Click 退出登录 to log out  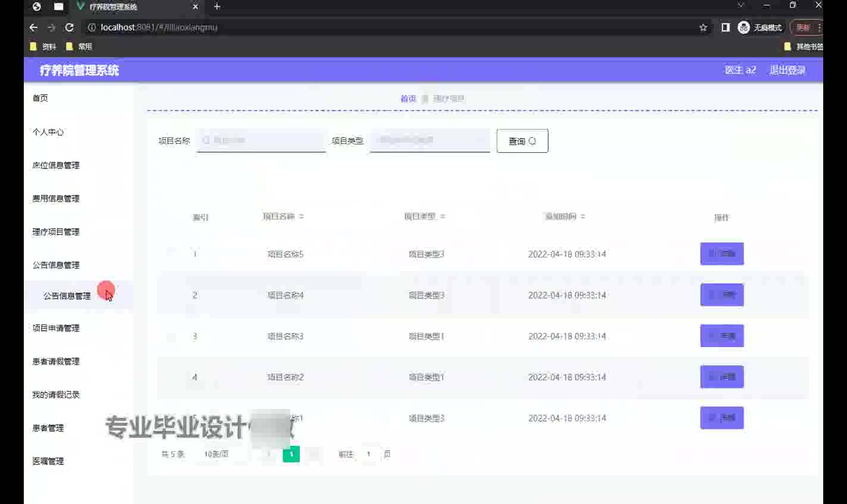click(x=787, y=70)
